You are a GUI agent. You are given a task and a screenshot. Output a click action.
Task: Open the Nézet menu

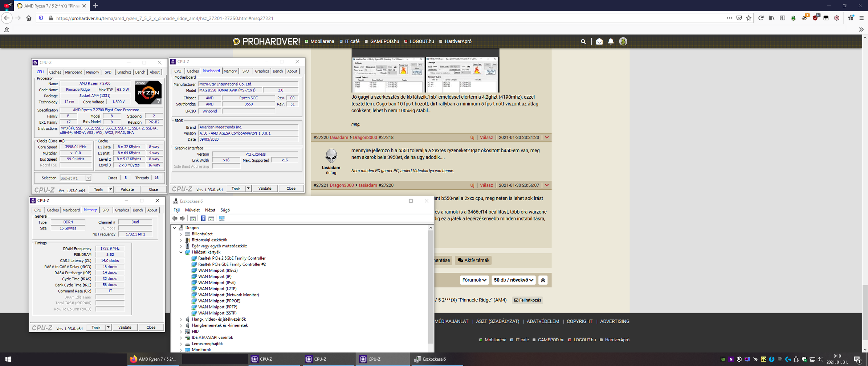point(210,210)
